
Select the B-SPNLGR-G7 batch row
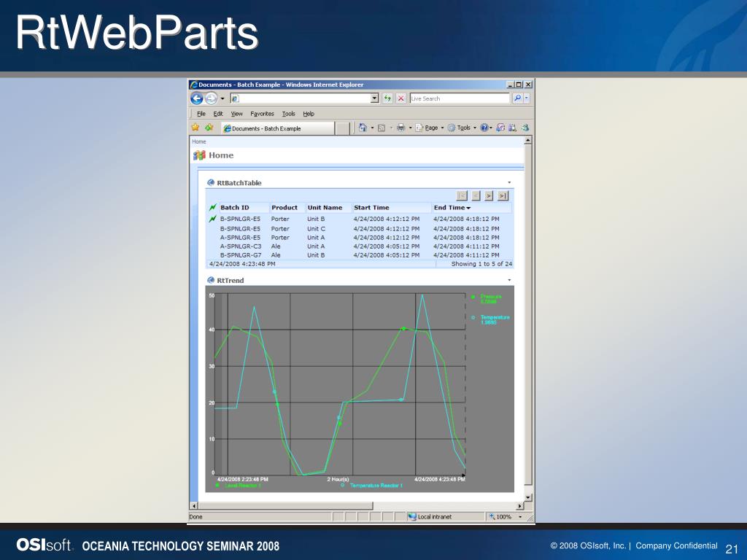coord(360,255)
